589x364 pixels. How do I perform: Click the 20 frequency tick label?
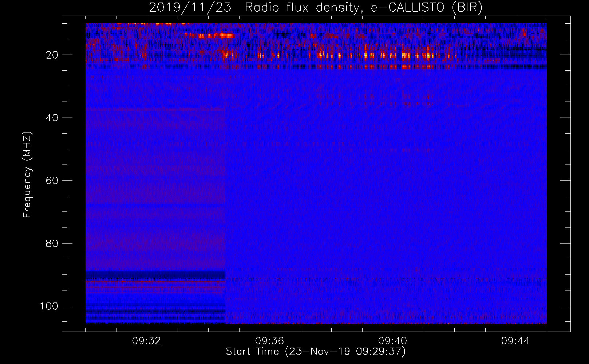coord(52,55)
